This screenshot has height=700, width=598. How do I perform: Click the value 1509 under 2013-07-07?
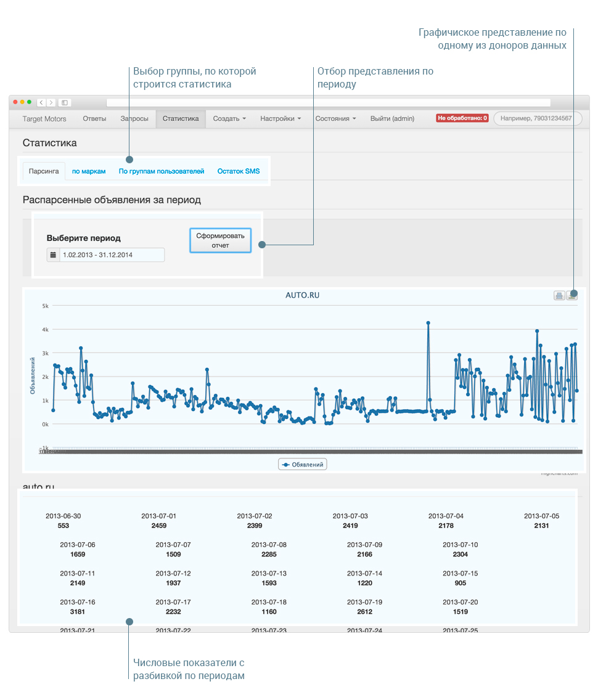[173, 555]
